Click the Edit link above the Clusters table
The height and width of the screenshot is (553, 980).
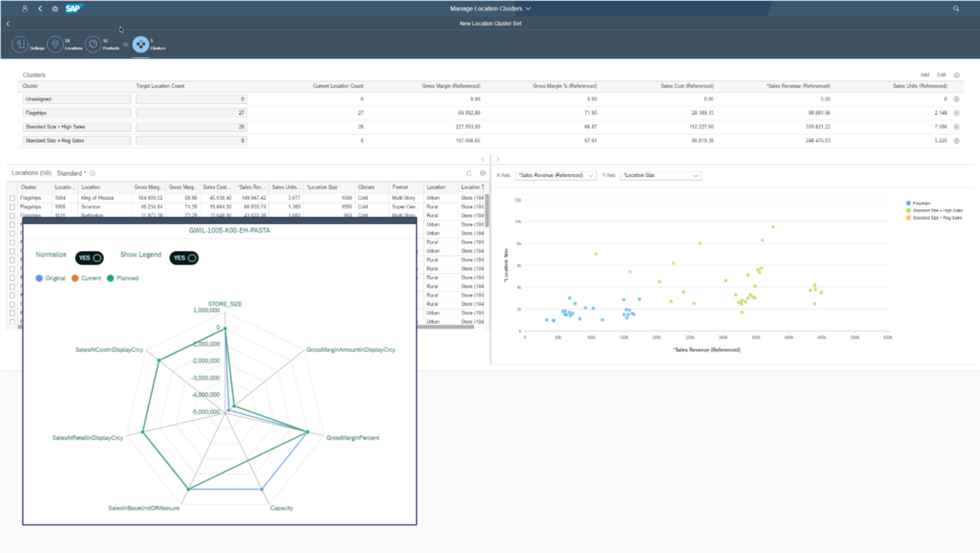(941, 74)
